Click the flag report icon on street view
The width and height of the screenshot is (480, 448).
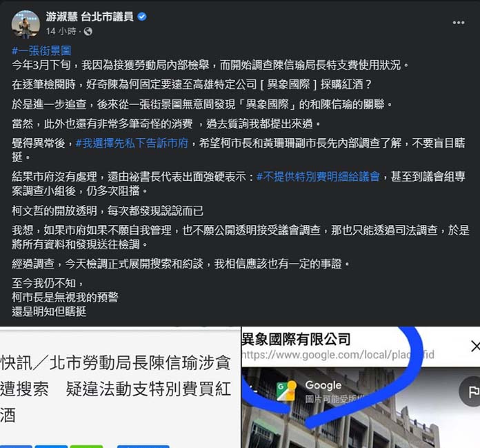(x=471, y=391)
